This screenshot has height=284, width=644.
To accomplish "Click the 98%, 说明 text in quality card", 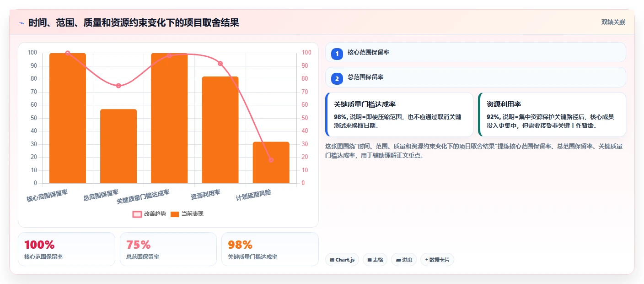I will pyautogui.click(x=397, y=121).
